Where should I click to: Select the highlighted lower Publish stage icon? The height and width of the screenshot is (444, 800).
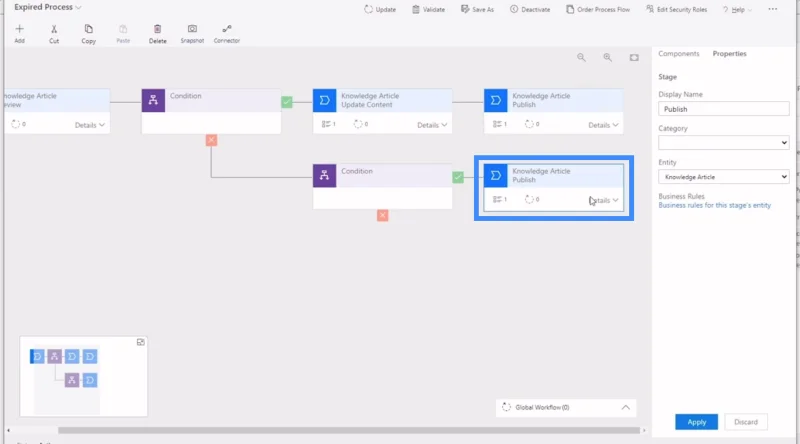click(495, 176)
